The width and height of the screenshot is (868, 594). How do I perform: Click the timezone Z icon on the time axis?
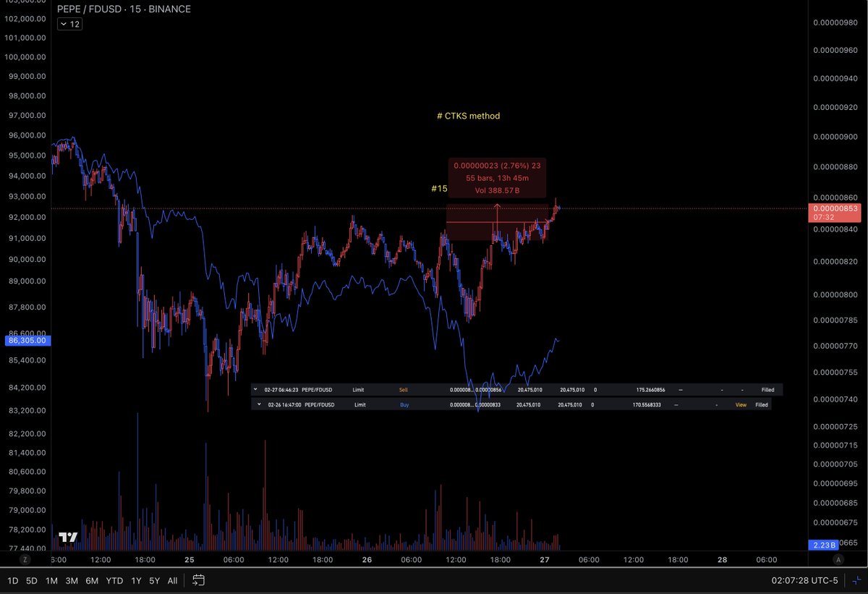[25, 559]
